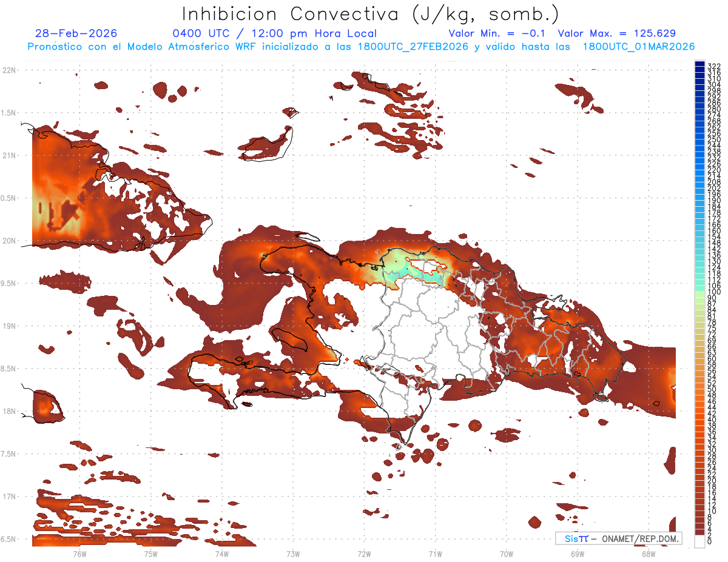Viewport: 728px width, 562px height.
Task: Click the "17N" latitude label
Action: tap(9, 497)
